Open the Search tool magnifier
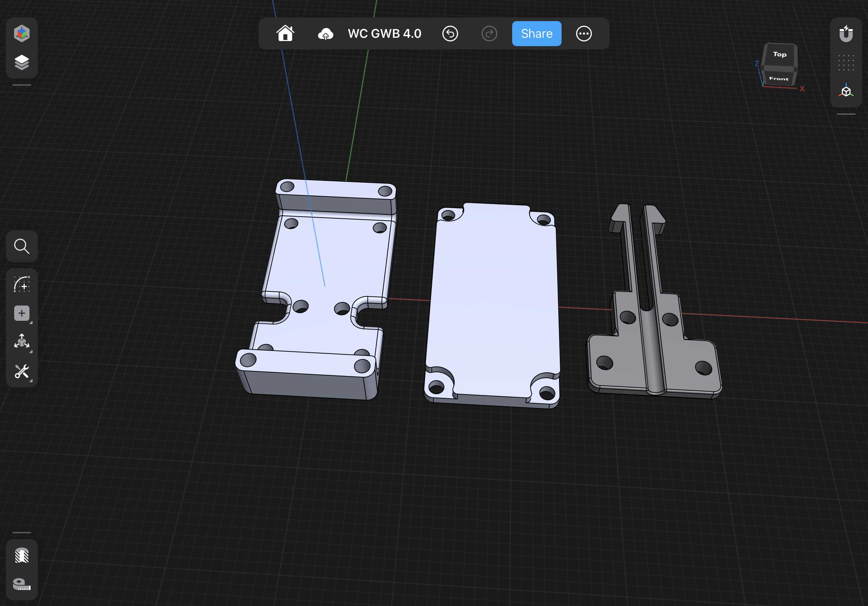Viewport: 868px width, 606px height. pos(21,246)
